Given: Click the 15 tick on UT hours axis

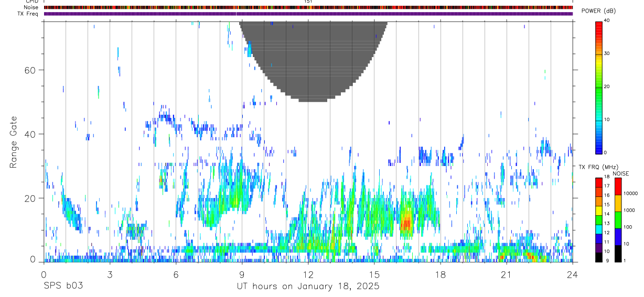Looking at the screenshot, I should click(374, 274).
